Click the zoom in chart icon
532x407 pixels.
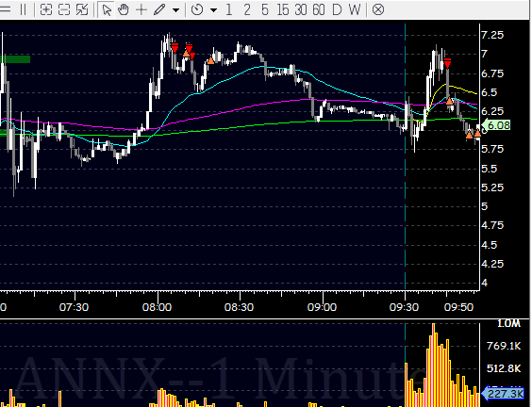(x=46, y=9)
